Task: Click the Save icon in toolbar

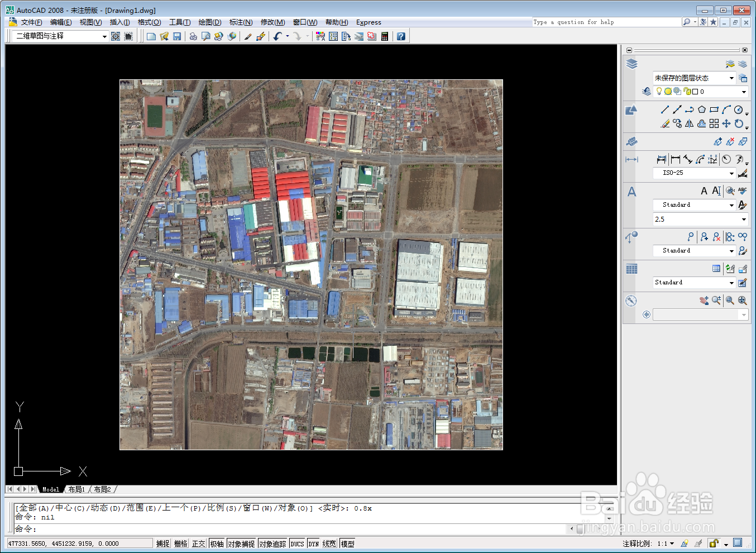Action: point(177,36)
